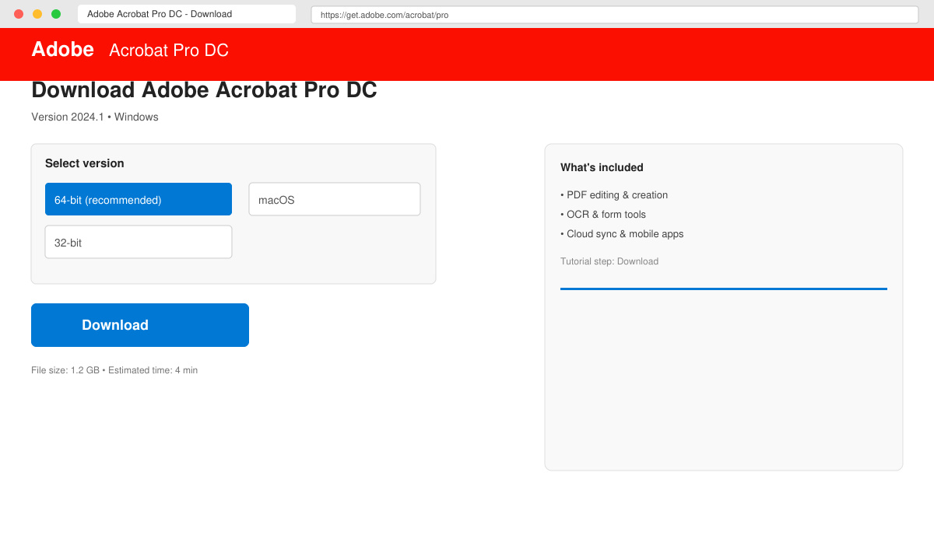934x560 pixels.
Task: Click the yellow minimize window button
Action: point(37,14)
